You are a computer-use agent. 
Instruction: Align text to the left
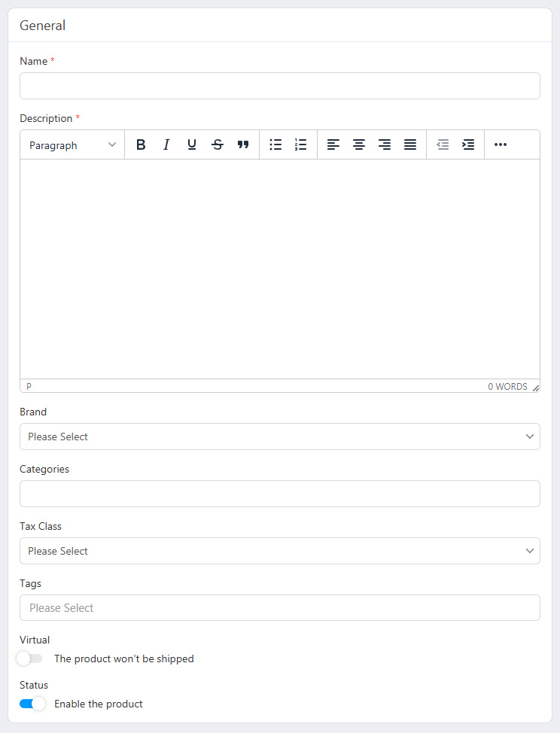coord(333,144)
